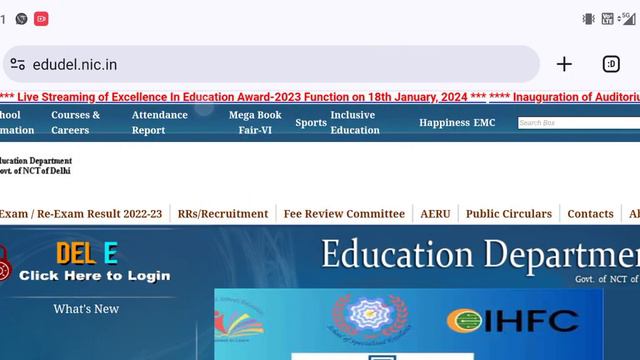
Task: Tap the red YouTube notification icon
Action: [41, 19]
